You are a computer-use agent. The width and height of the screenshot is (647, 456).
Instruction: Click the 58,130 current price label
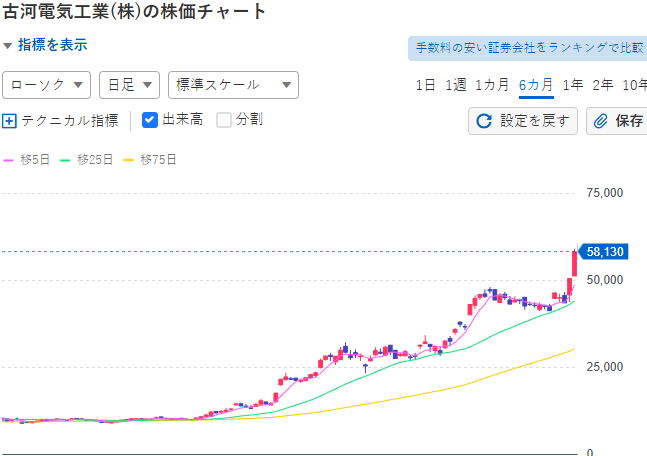coord(603,252)
